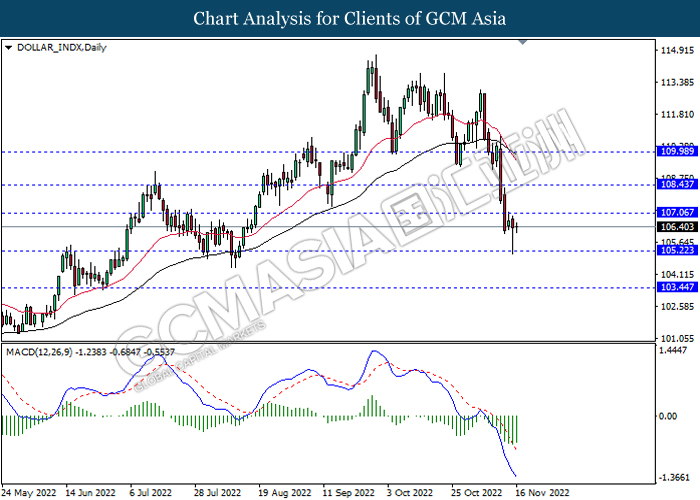This screenshot has width=700, height=500.
Task: Click the chart shift triangle marker at top
Action: point(523,42)
